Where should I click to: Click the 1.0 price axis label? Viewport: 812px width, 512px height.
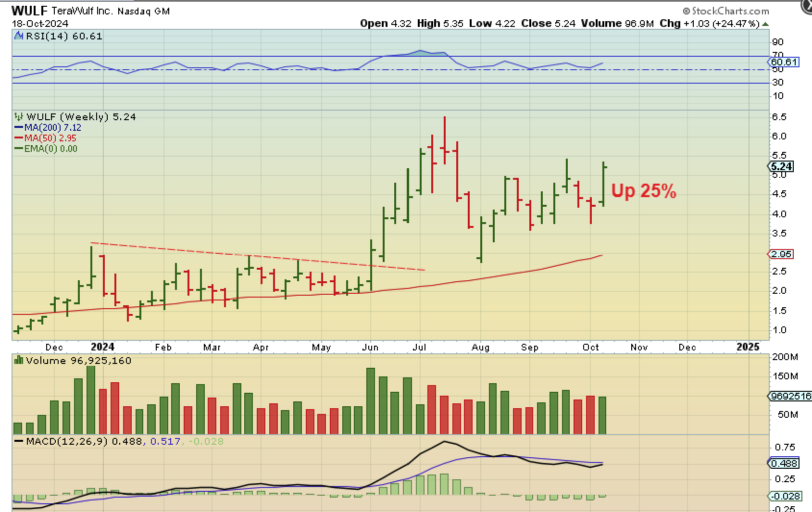pyautogui.click(x=779, y=330)
